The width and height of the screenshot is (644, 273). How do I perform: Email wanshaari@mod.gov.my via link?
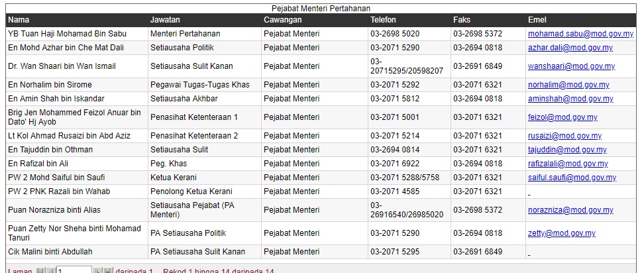tap(566, 66)
